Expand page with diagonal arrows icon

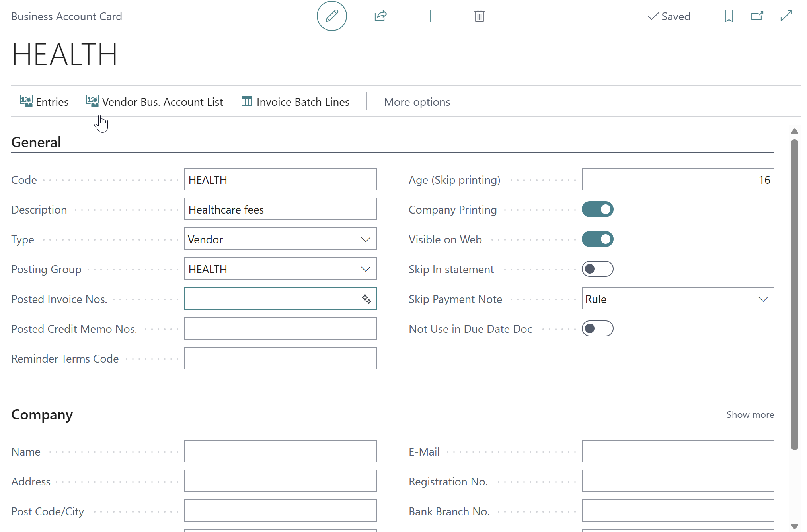point(786,16)
